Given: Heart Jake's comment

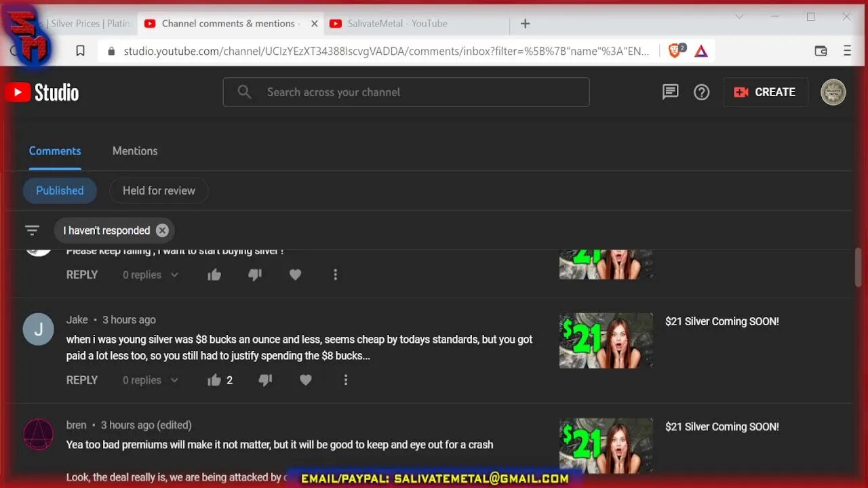Looking at the screenshot, I should pos(306,380).
